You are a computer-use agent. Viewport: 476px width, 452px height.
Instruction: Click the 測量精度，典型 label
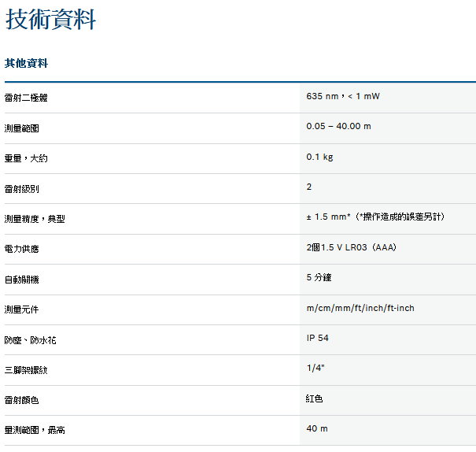click(x=35, y=219)
